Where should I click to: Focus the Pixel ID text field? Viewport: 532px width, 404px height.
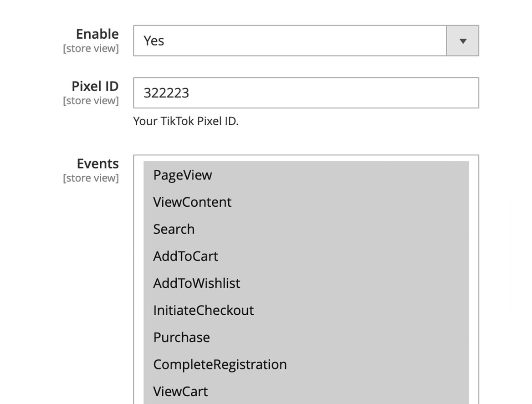coord(305,93)
